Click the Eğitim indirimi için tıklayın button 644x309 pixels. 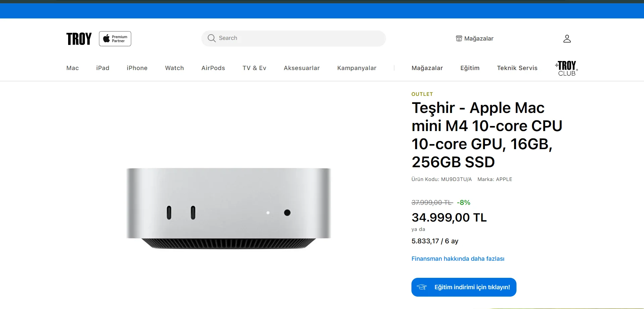(x=464, y=287)
